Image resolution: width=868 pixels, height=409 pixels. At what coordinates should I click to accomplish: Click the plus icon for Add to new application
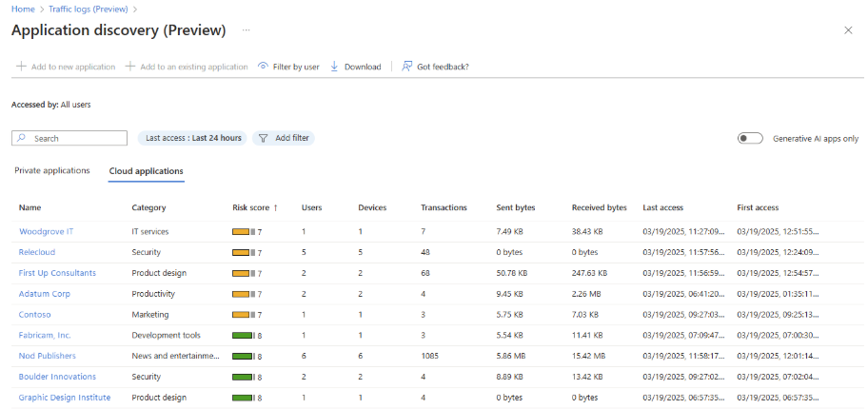pyautogui.click(x=21, y=67)
